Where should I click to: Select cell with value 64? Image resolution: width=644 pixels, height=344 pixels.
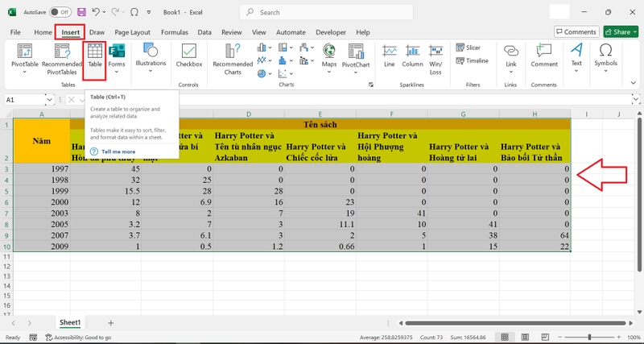535,235
